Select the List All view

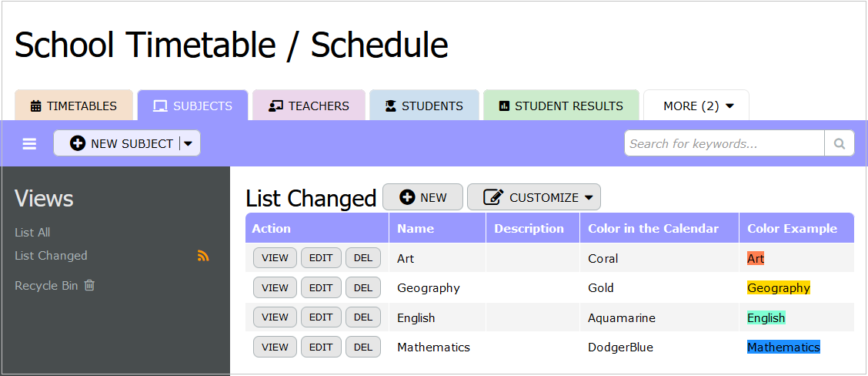[32, 232]
